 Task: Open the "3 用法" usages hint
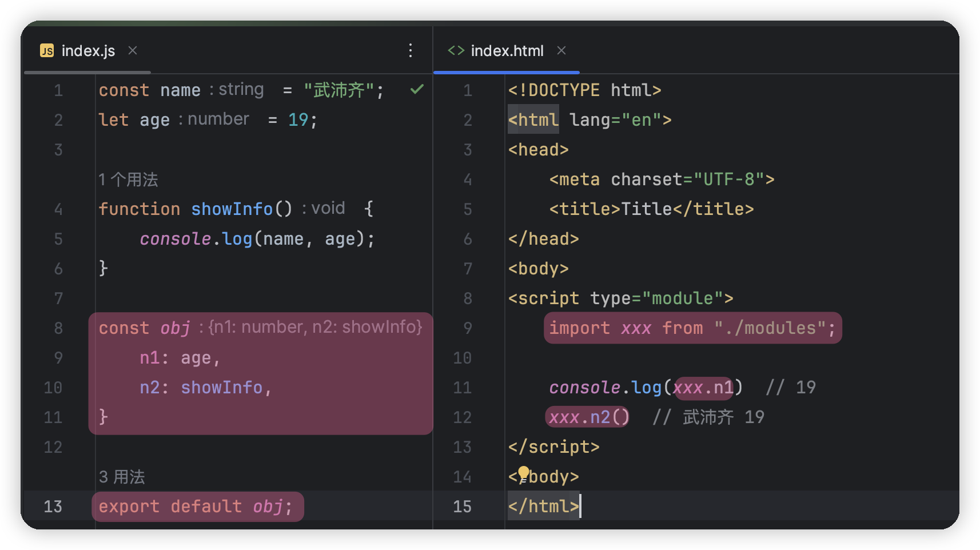[x=122, y=477]
